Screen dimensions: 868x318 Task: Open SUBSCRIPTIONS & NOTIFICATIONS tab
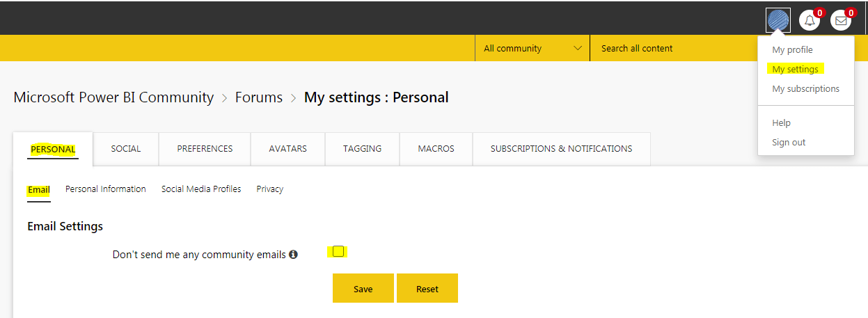pos(562,149)
